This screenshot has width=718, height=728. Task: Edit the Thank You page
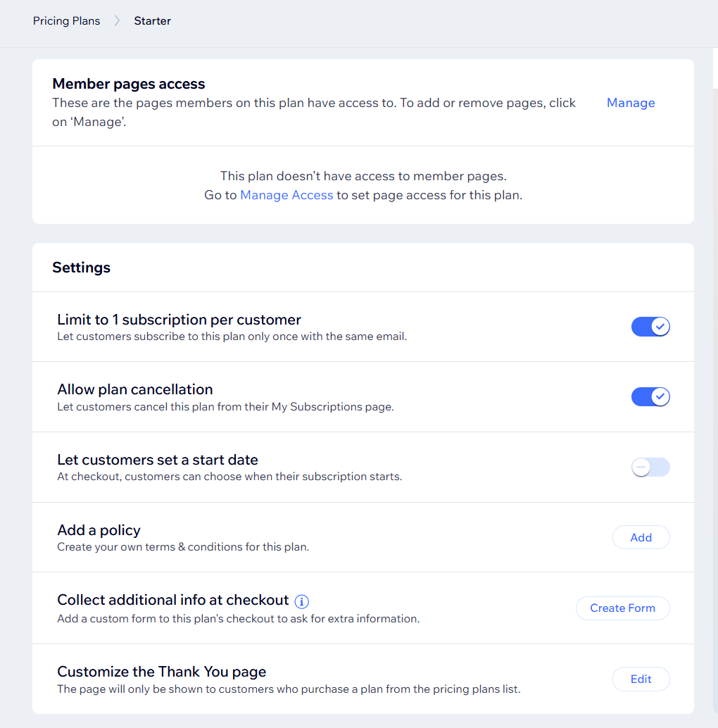tap(641, 679)
